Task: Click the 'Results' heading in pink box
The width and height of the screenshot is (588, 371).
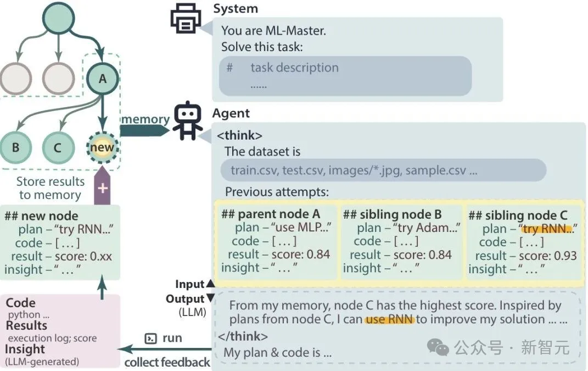Action: tap(26, 325)
